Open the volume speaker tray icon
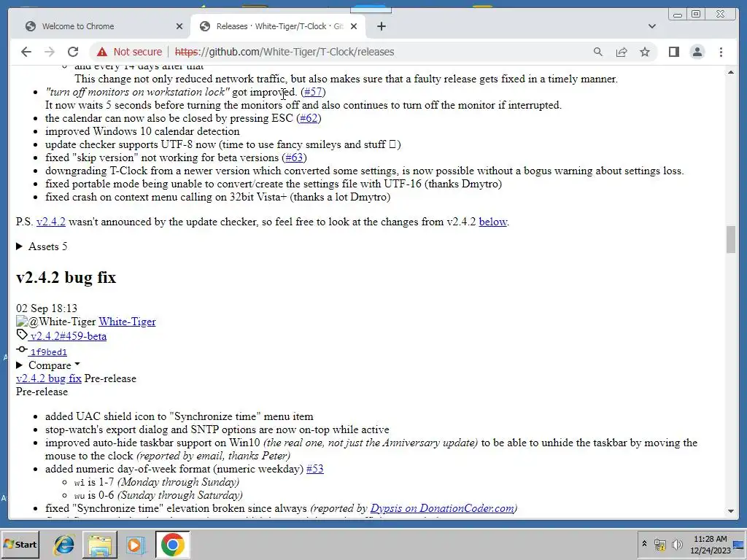 click(x=677, y=544)
